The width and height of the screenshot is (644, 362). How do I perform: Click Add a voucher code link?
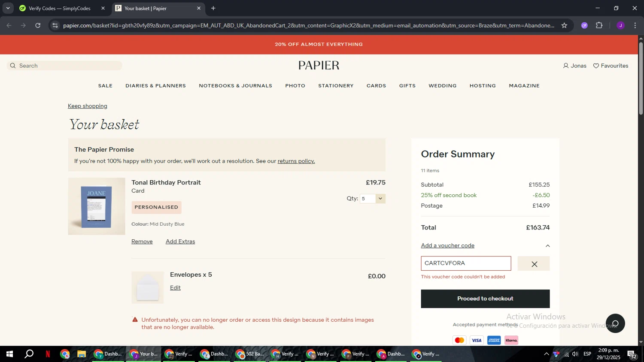[448, 245]
